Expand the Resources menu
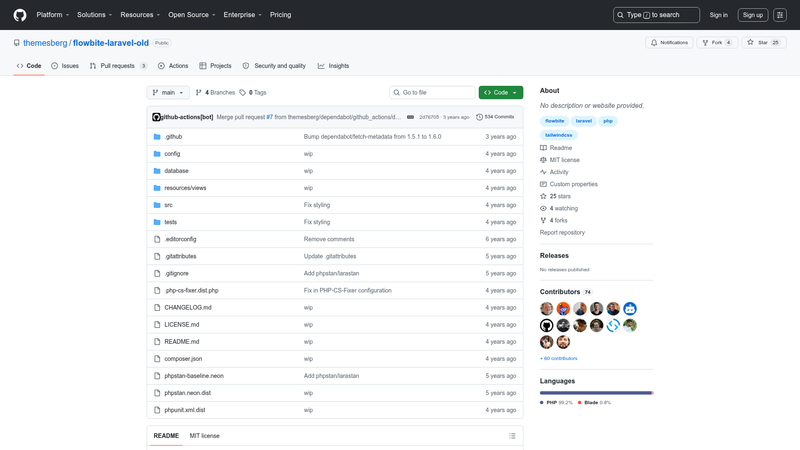800x450 pixels. [140, 15]
